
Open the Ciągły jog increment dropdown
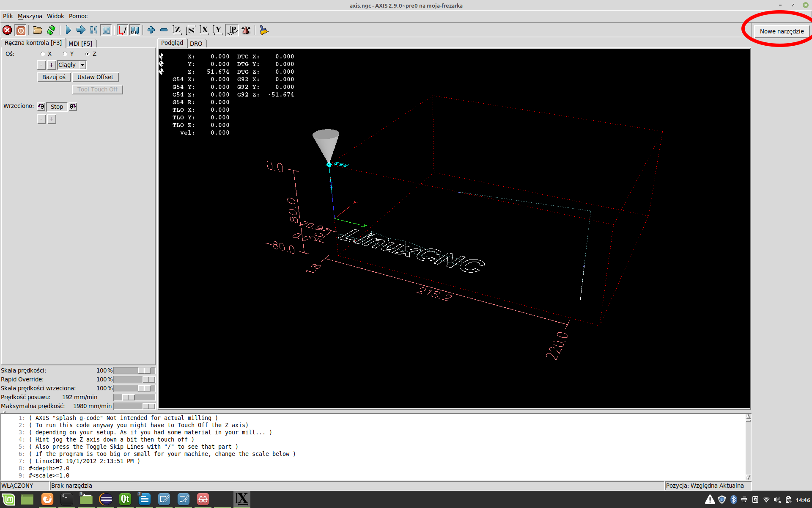tap(83, 65)
